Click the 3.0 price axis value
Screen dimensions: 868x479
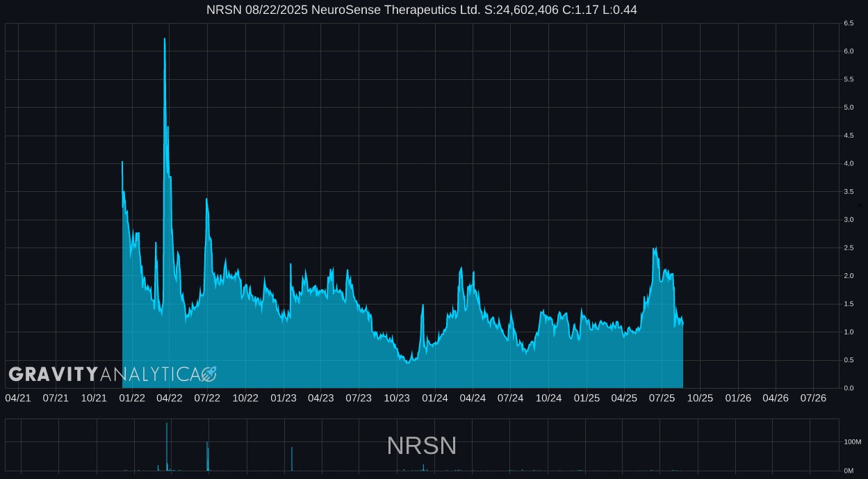point(849,220)
